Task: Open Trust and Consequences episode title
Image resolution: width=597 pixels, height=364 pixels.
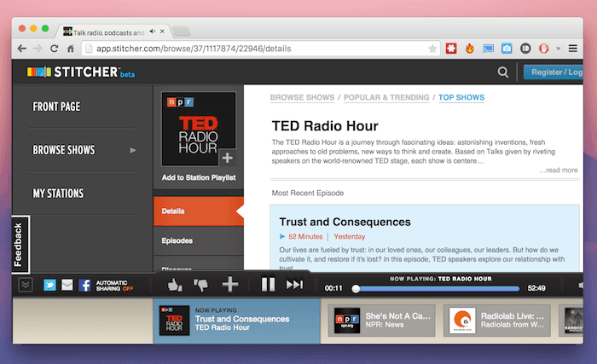Action: pyautogui.click(x=345, y=222)
